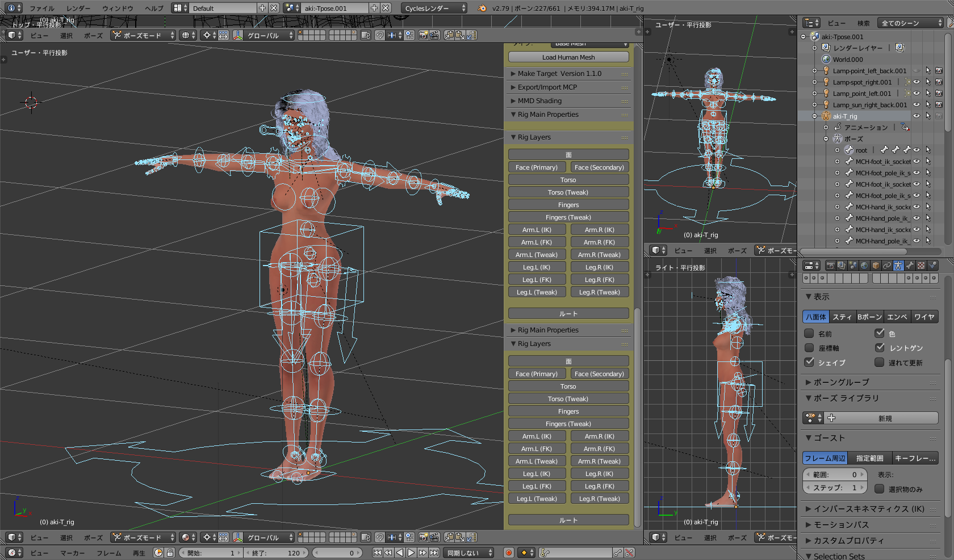
Task: Open the Render properties camera icon
Action: tap(830, 266)
